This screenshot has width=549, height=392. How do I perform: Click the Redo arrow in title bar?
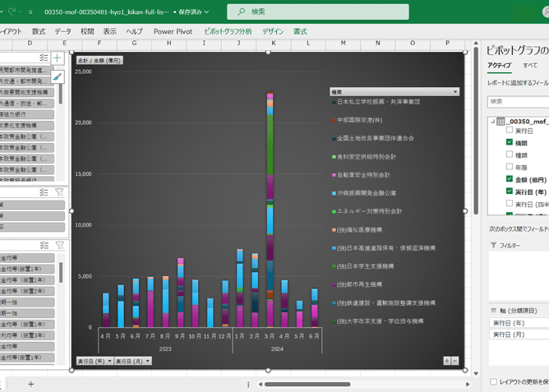tap(12, 11)
